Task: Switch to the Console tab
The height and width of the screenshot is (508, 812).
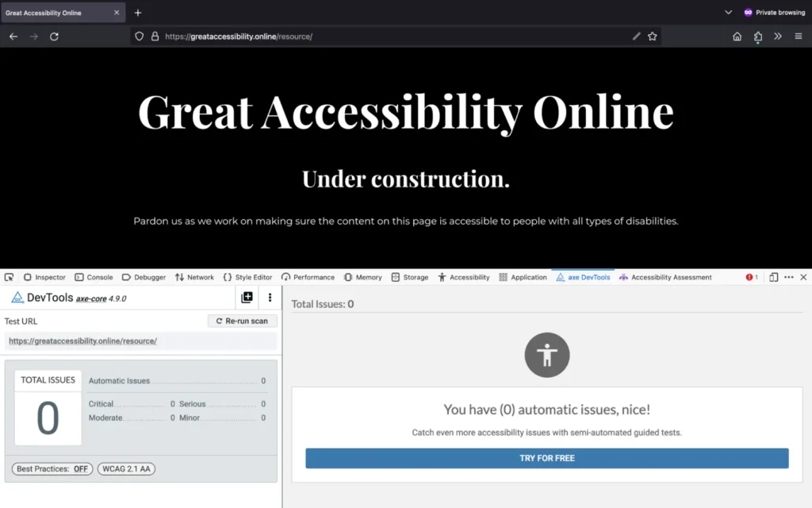Action: 94,277
